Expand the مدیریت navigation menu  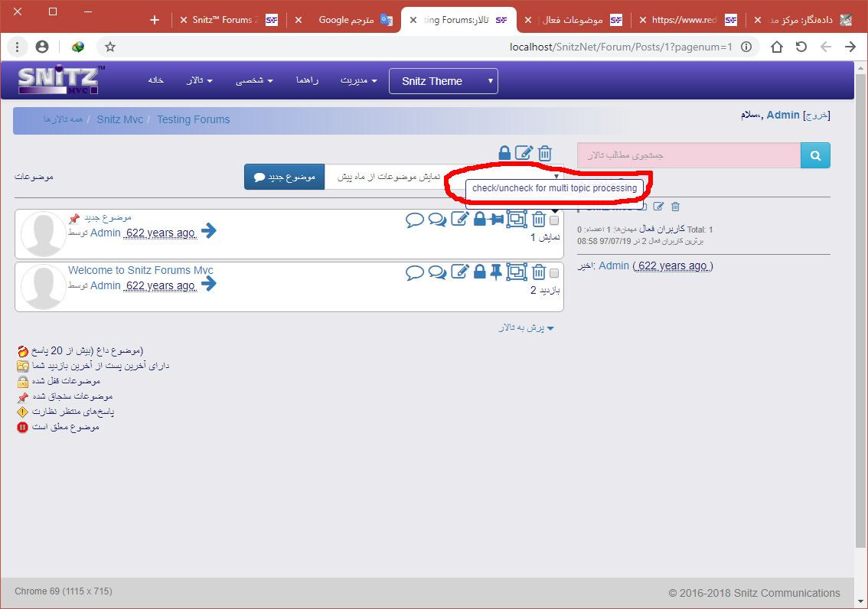[x=358, y=80]
